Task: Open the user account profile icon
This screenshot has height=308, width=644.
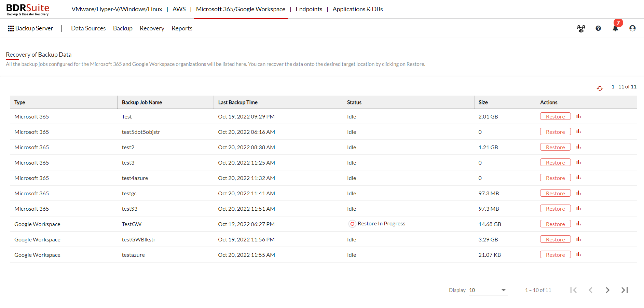Action: (632, 28)
